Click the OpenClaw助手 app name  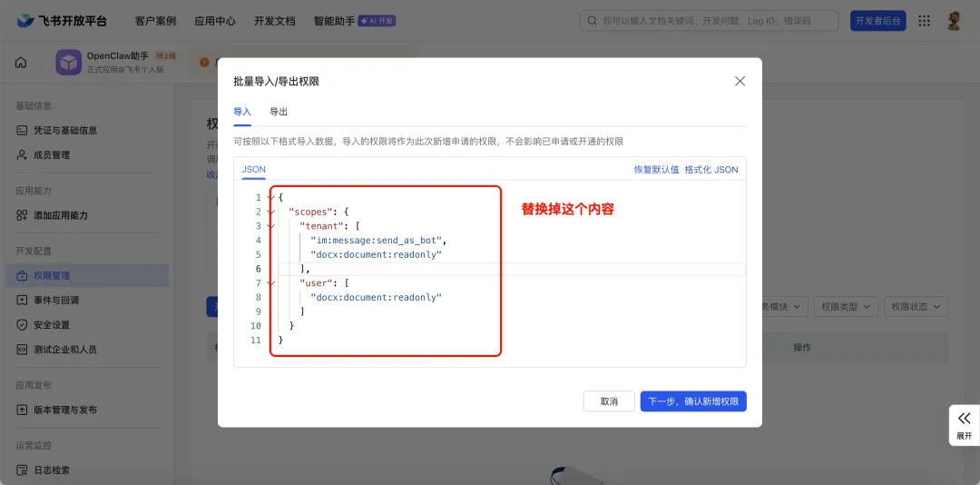click(x=117, y=55)
